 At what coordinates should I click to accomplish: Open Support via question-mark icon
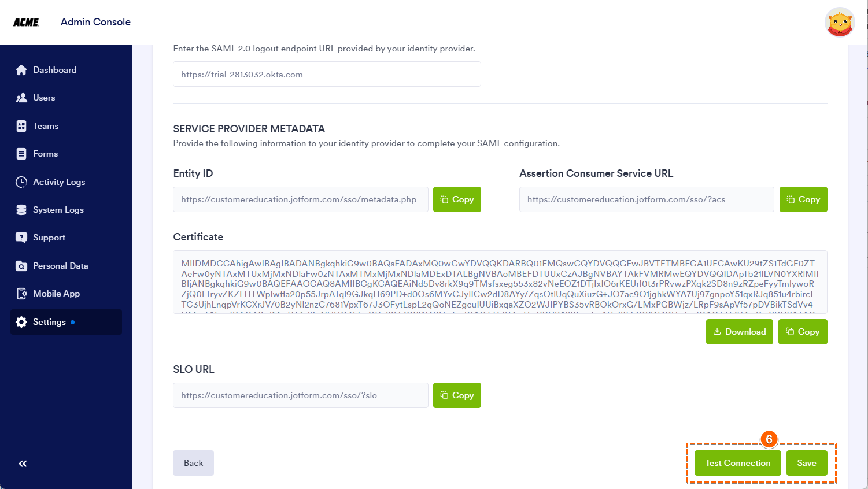(21, 238)
